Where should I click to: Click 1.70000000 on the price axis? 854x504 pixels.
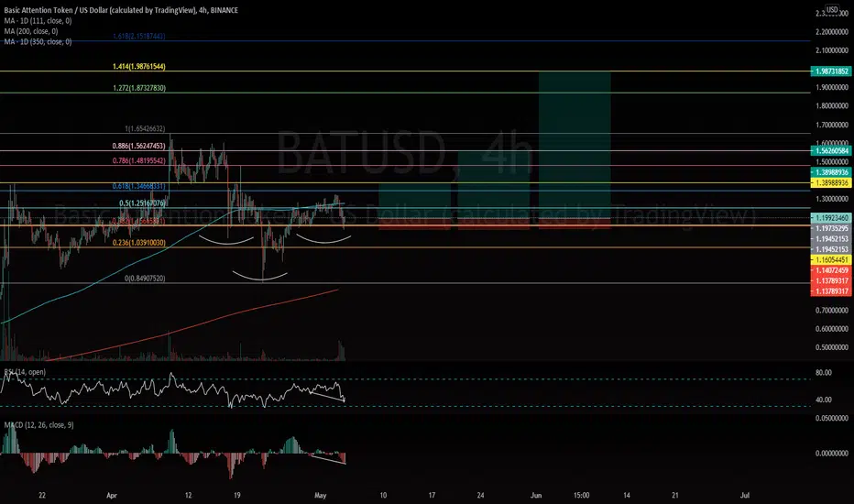pos(832,126)
